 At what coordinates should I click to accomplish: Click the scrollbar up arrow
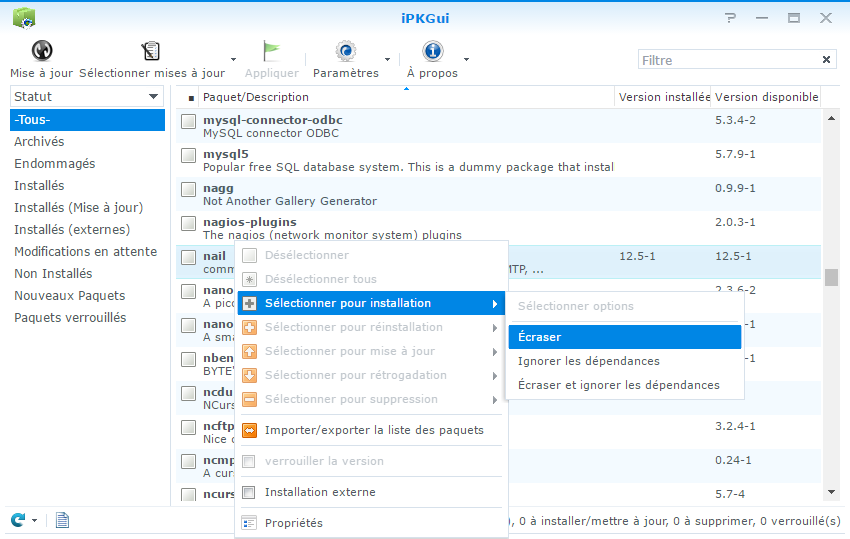click(x=831, y=118)
